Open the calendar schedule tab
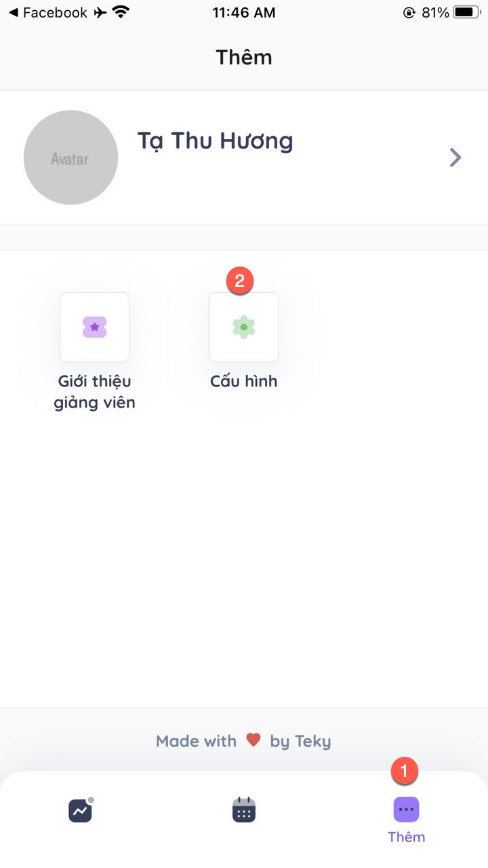 click(244, 810)
